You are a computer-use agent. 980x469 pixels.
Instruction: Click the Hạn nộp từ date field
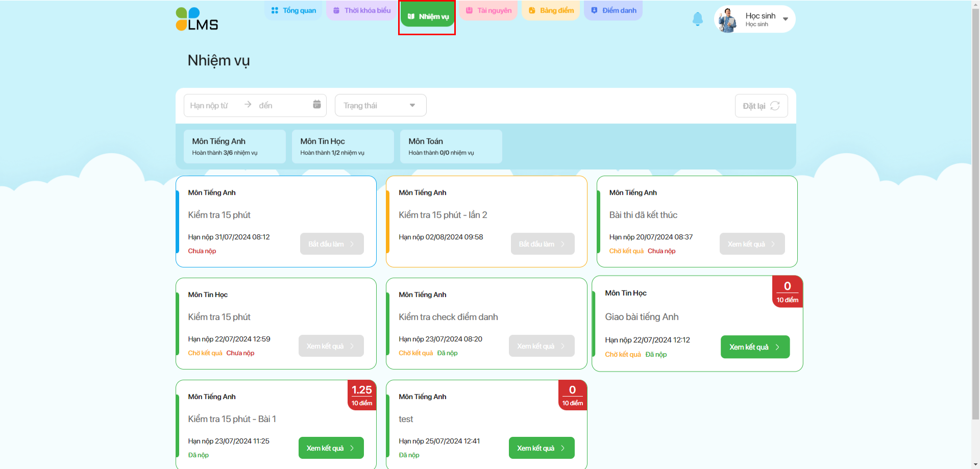(x=209, y=106)
